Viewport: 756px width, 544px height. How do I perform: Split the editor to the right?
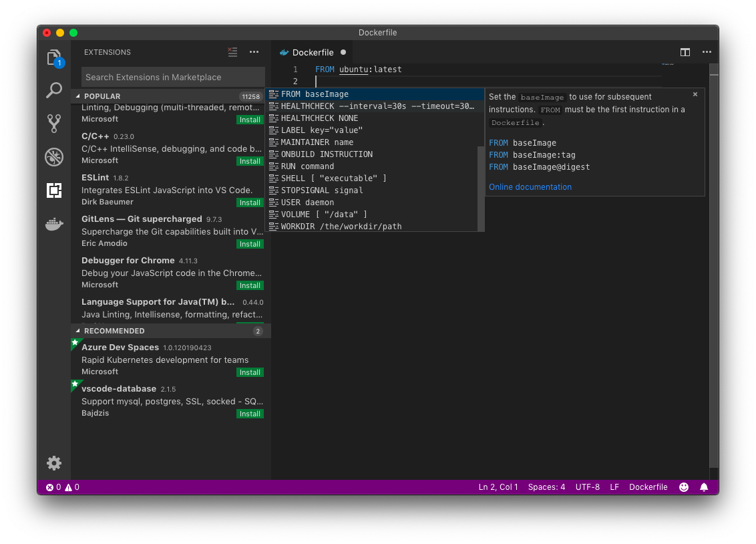pos(685,52)
